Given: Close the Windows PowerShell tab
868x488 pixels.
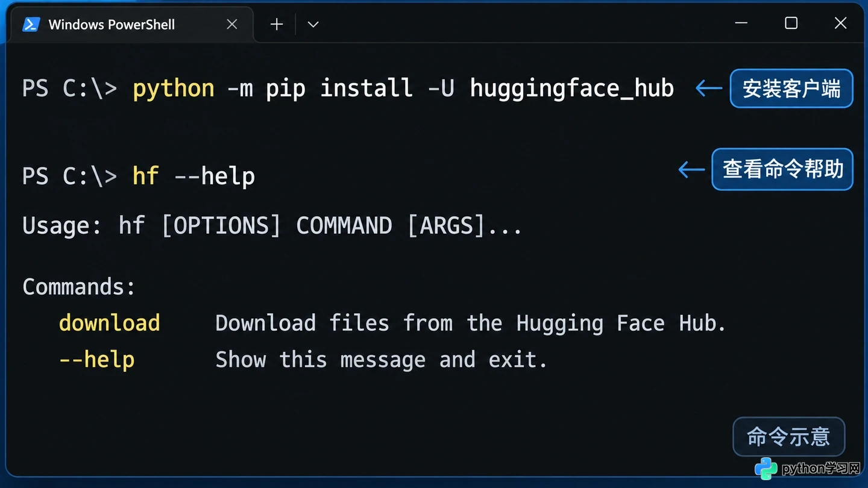Looking at the screenshot, I should (231, 25).
